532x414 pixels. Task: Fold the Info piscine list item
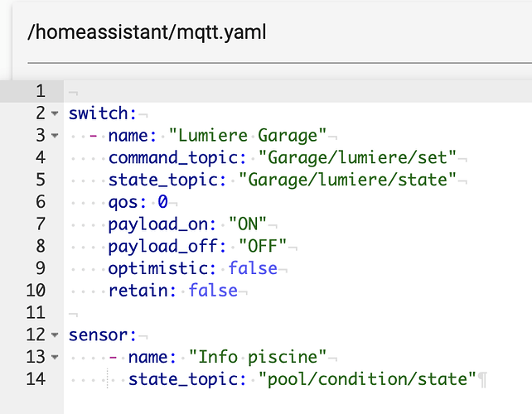55,359
